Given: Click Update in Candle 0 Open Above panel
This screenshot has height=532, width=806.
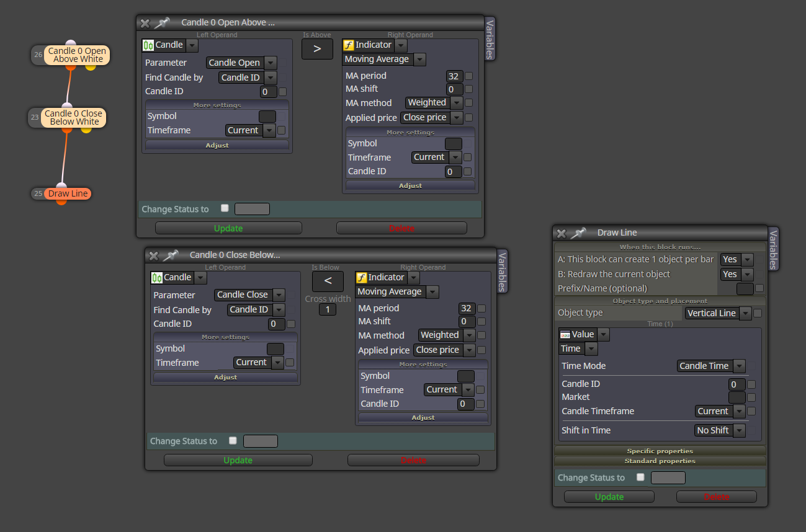Looking at the screenshot, I should [228, 228].
